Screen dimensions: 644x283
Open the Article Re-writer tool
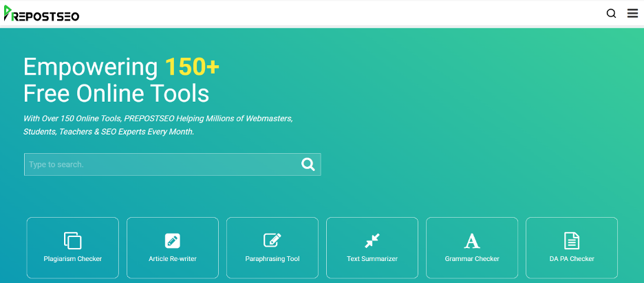(173, 248)
